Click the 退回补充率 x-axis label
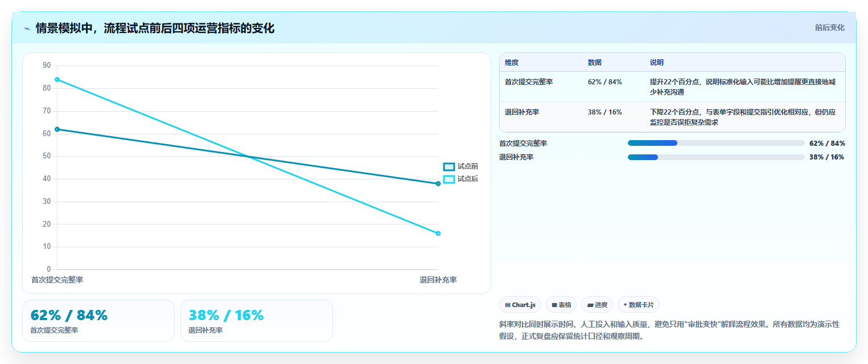The height and width of the screenshot is (364, 868). 438,280
